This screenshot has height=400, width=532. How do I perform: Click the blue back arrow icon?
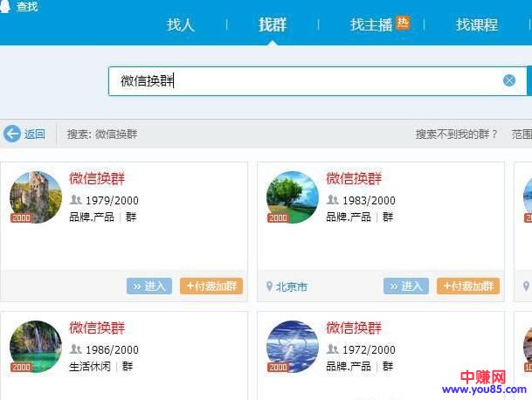tap(12, 134)
